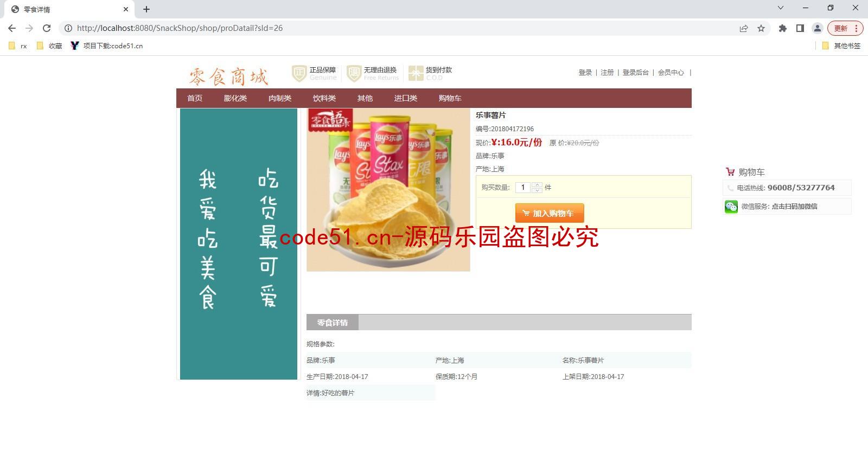Open the 收藏 bookmark folder
This screenshot has height=462, width=868.
49,46
